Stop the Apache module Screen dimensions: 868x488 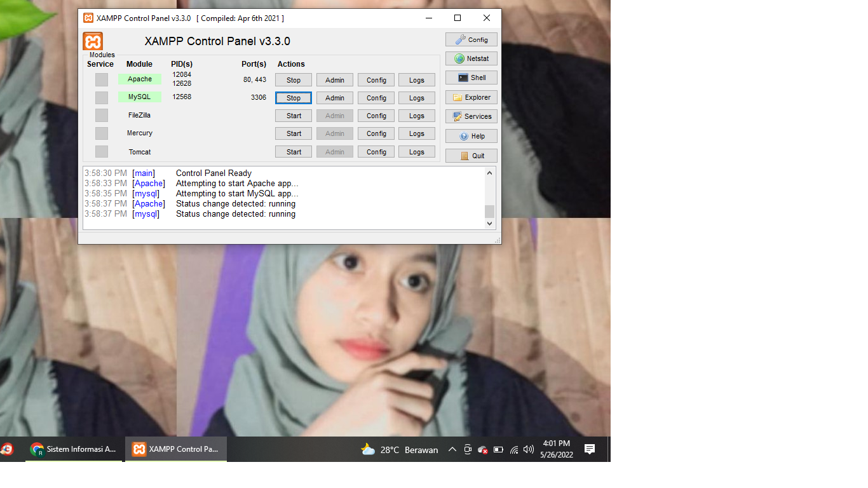[293, 79]
